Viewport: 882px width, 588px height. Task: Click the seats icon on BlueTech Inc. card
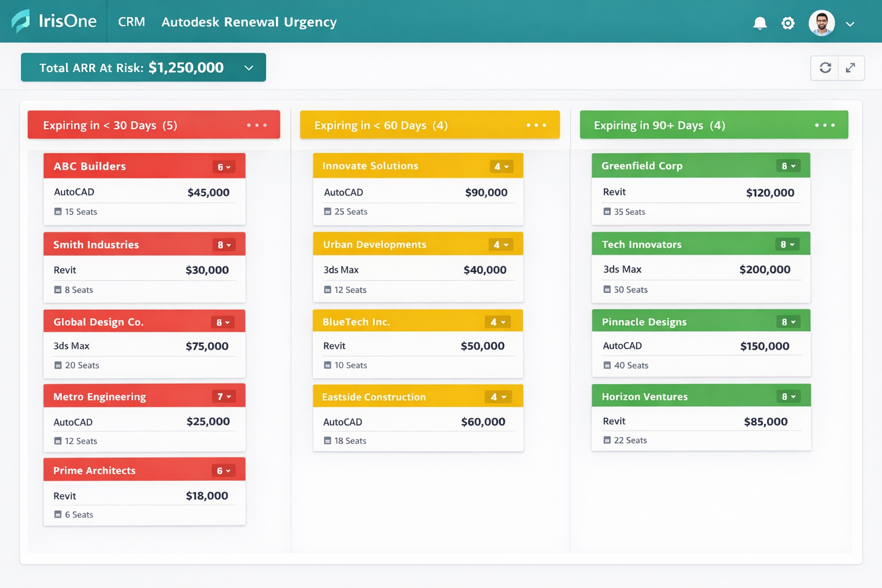tap(327, 365)
